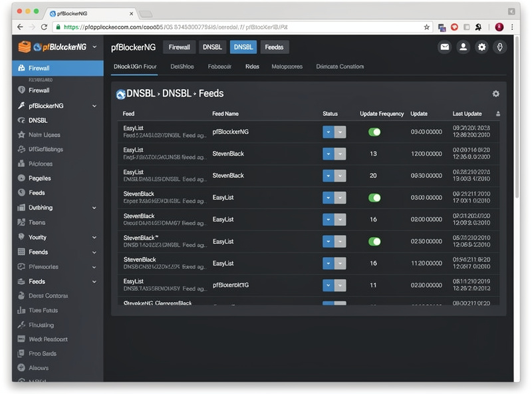Click the page vertical scrollbar
The height and width of the screenshot is (394, 532).
(x=517, y=117)
